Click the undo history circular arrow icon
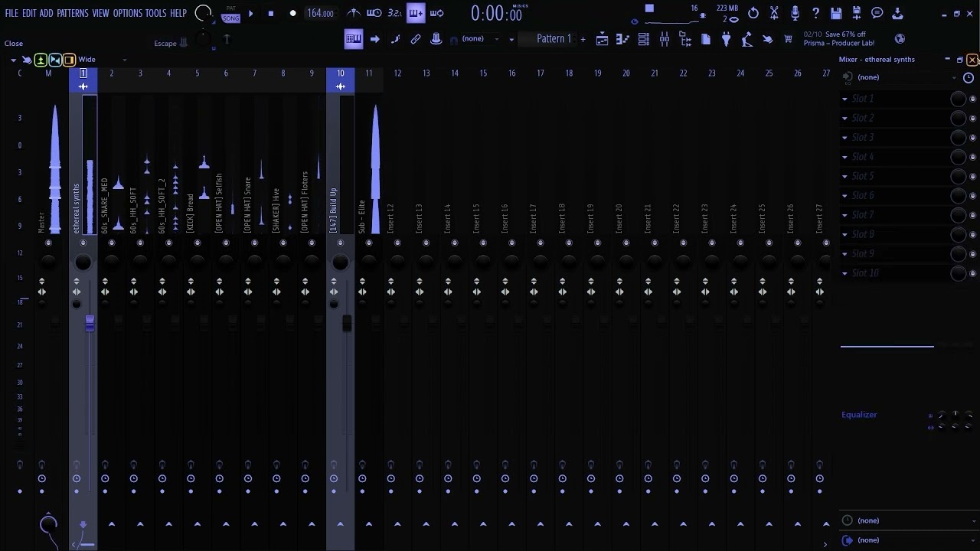 [753, 13]
